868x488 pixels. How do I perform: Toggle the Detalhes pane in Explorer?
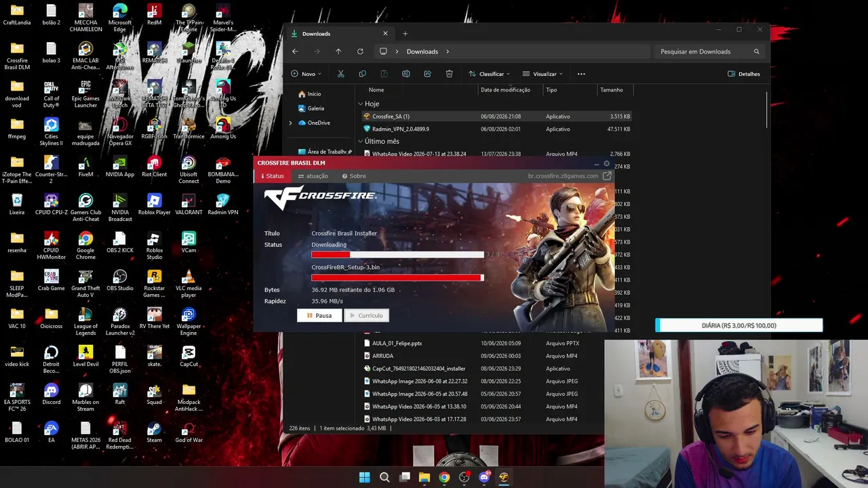(x=744, y=74)
